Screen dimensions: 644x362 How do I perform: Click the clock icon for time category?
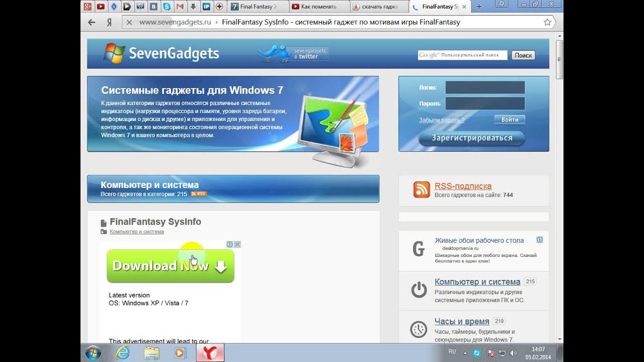[419, 329]
